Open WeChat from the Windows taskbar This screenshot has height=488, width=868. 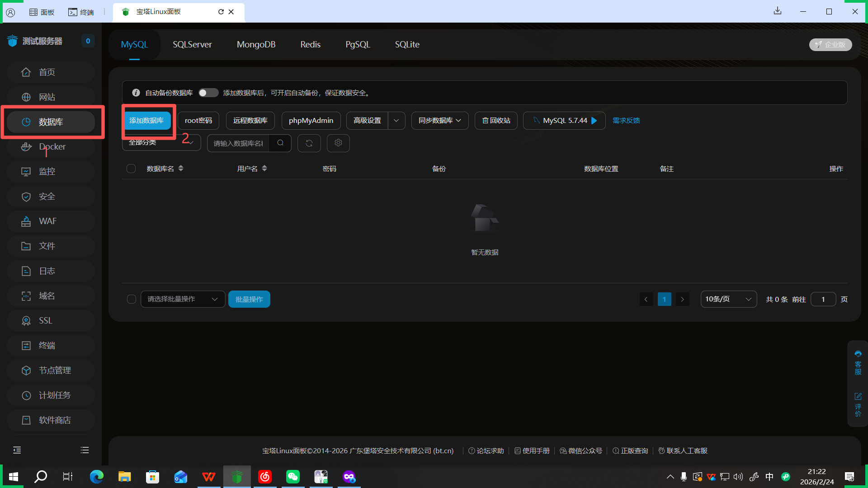tap(293, 477)
